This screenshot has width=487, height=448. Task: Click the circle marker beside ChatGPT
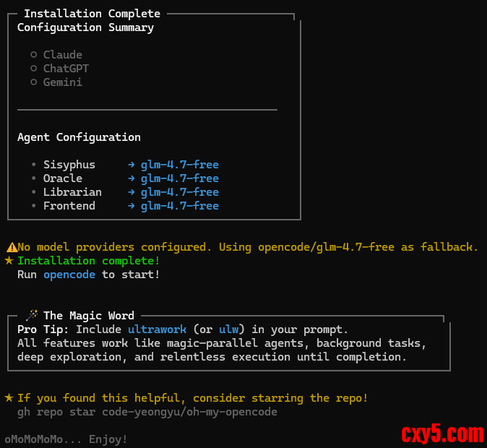pos(33,69)
